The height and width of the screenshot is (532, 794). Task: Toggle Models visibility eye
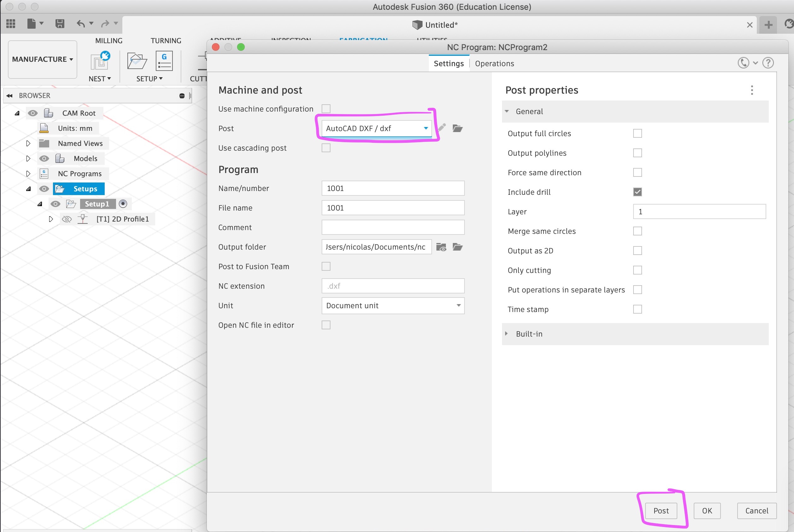pos(44,159)
